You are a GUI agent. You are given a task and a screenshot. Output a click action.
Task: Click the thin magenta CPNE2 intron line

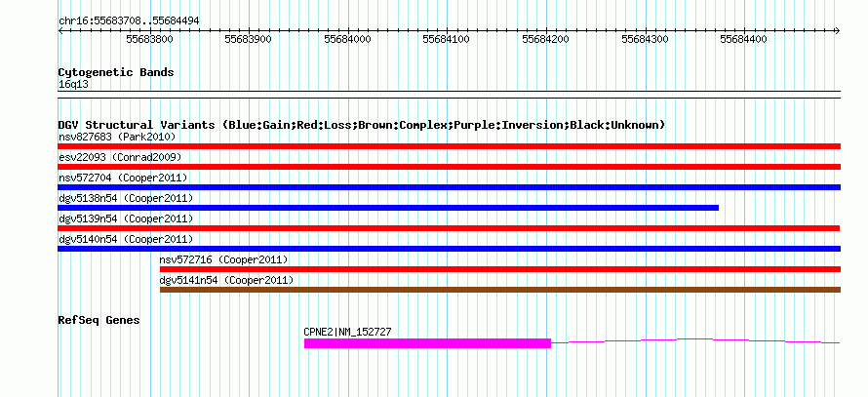point(695,341)
